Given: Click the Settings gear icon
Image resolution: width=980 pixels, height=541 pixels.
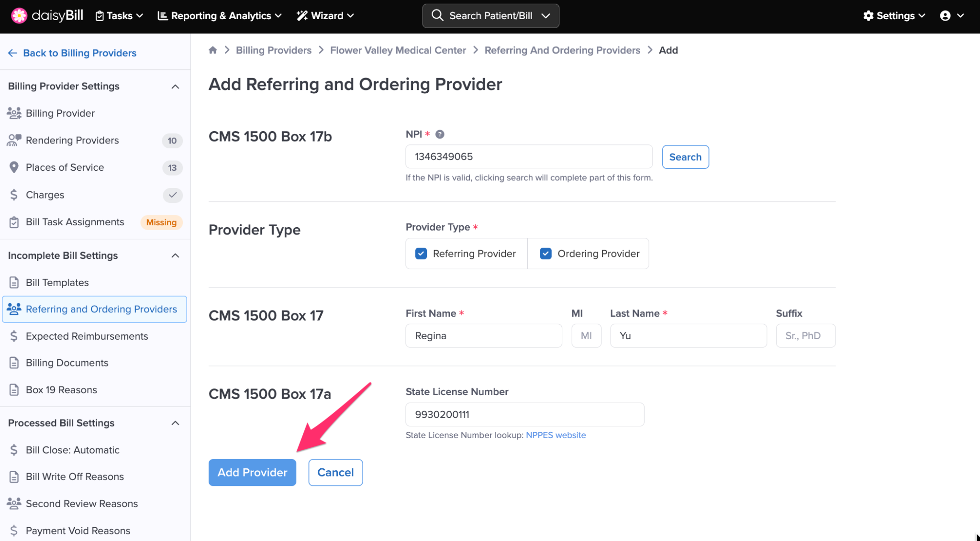Looking at the screenshot, I should (x=868, y=16).
